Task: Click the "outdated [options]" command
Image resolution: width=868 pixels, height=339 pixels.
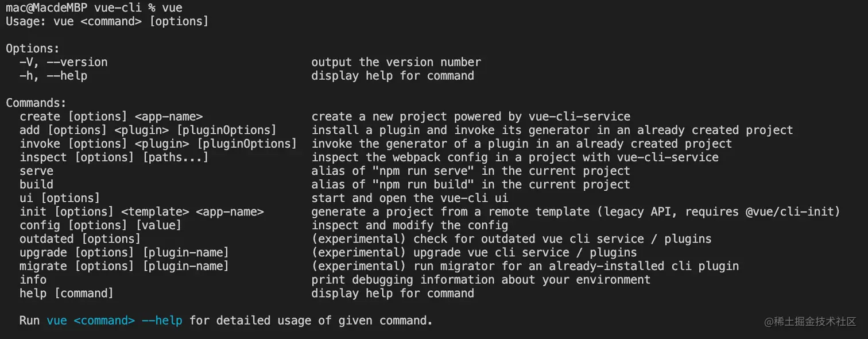Action: tap(80, 239)
